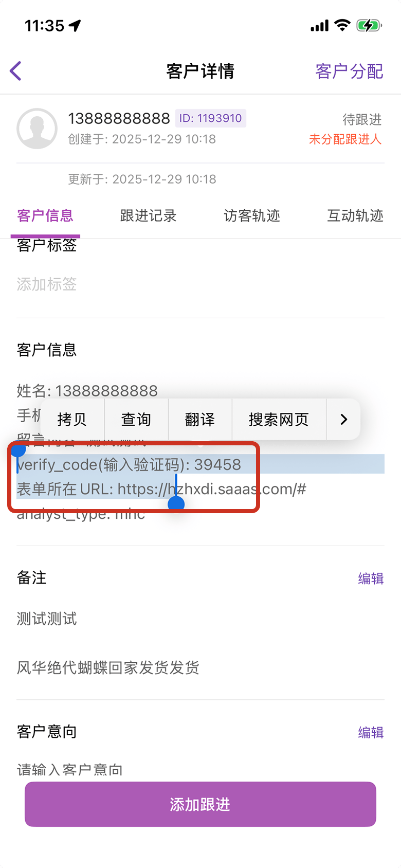This screenshot has width=401, height=868.
Task: Tap the cellular signal bars icon
Action: coord(319,26)
